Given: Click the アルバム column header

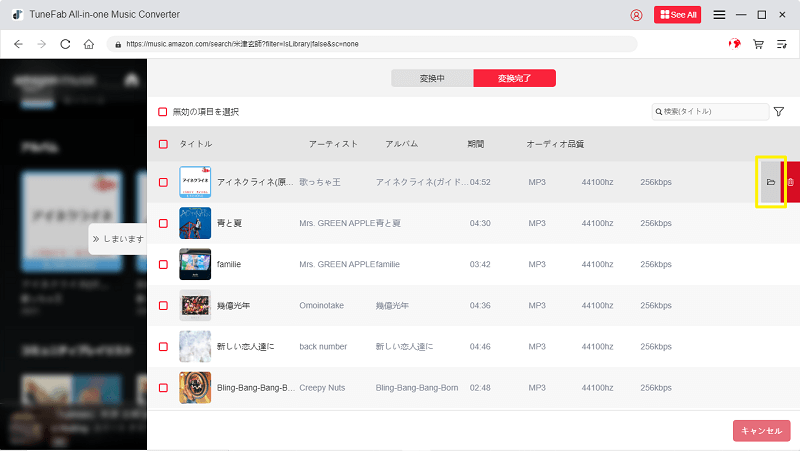Looking at the screenshot, I should click(402, 144).
